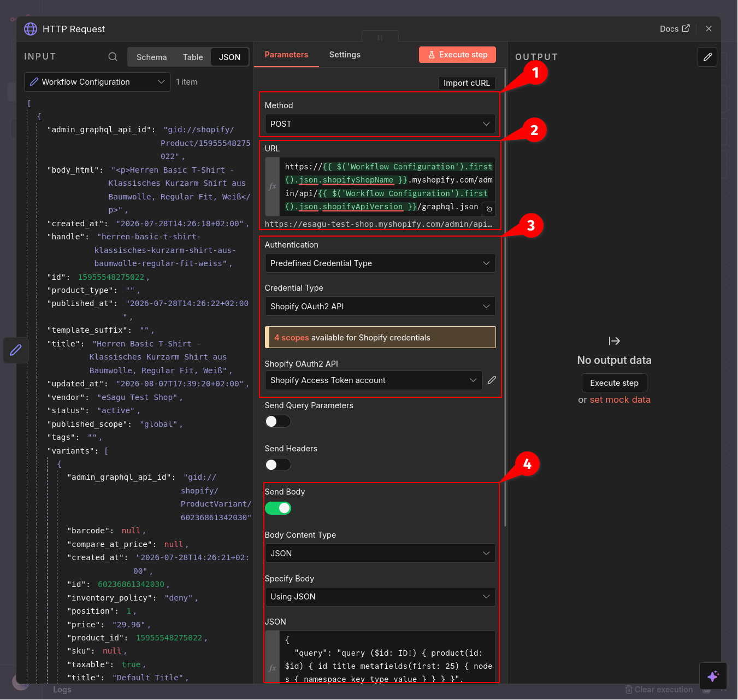Close the HTTP Request dialog

[x=709, y=29]
